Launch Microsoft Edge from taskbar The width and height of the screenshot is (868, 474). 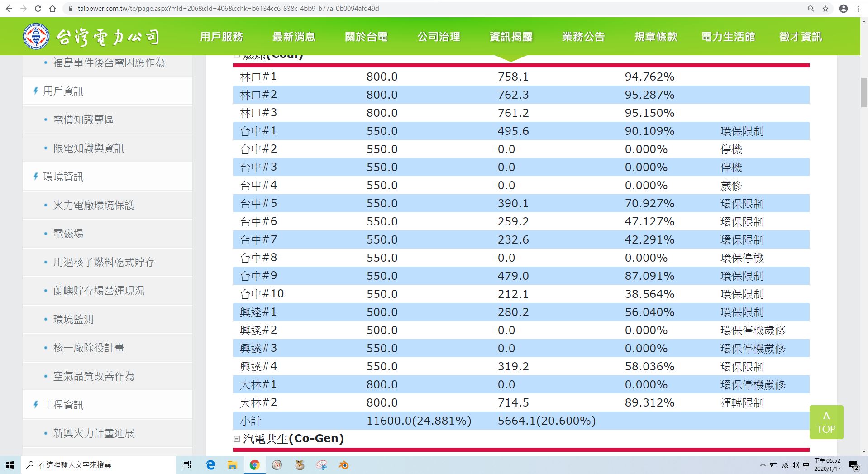click(x=210, y=465)
